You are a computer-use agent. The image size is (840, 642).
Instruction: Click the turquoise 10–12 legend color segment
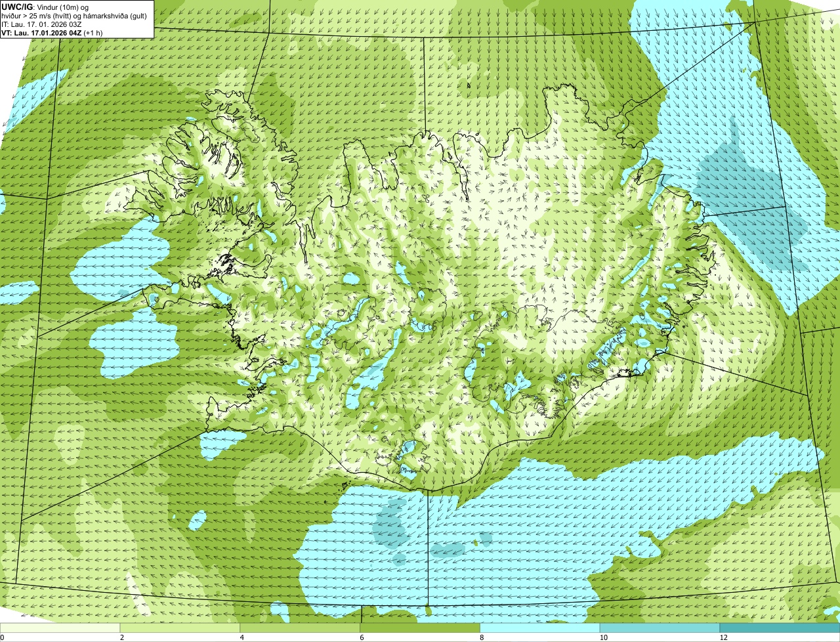pyautogui.click(x=660, y=628)
